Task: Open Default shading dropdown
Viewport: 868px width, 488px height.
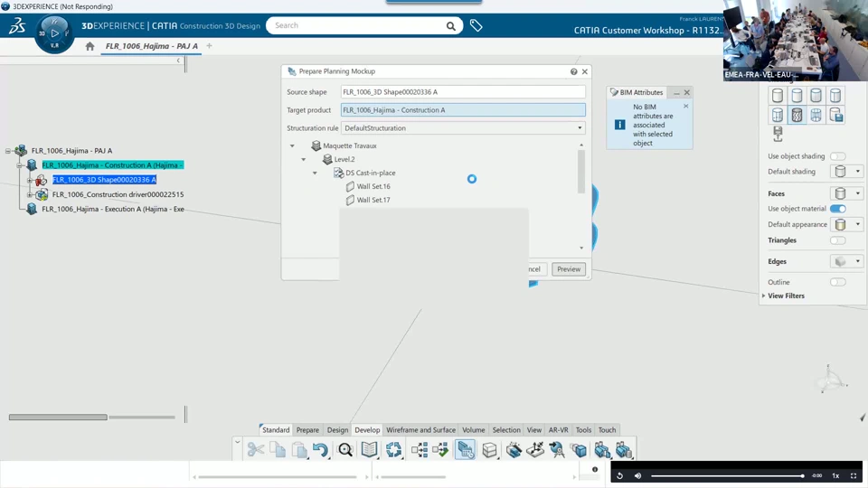Action: coord(857,172)
